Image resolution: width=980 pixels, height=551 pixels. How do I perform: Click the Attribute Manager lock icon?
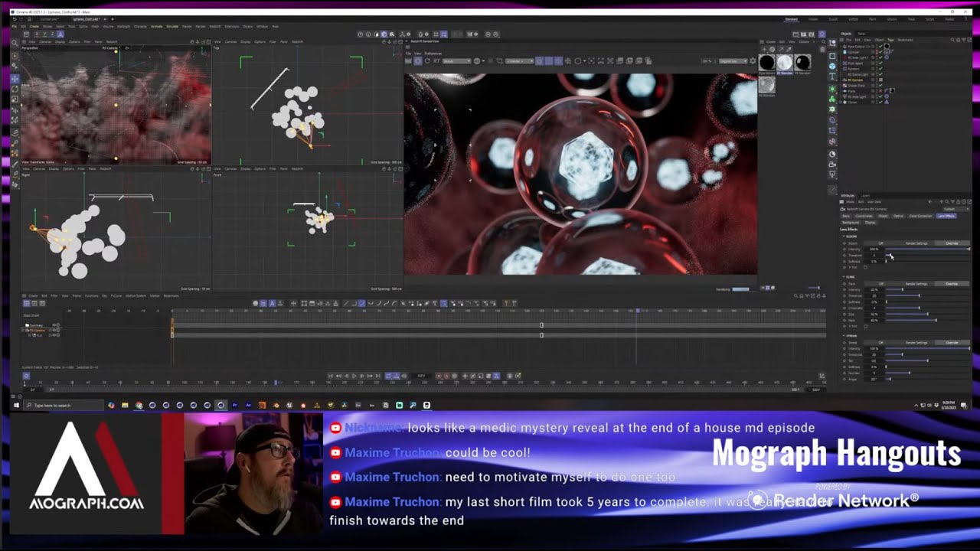click(958, 202)
